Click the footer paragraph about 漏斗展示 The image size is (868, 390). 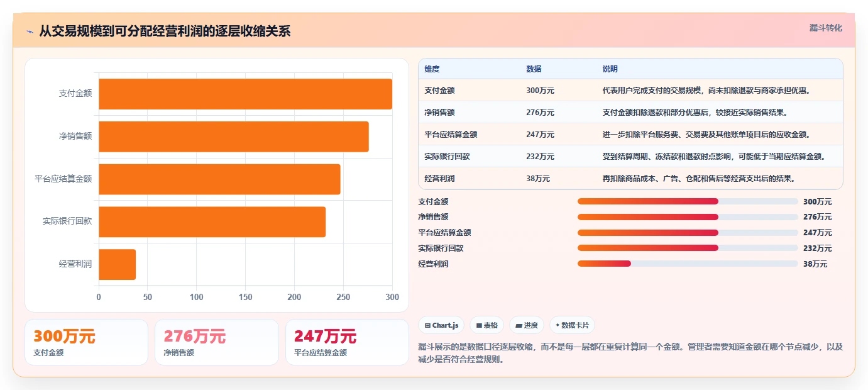point(630,354)
